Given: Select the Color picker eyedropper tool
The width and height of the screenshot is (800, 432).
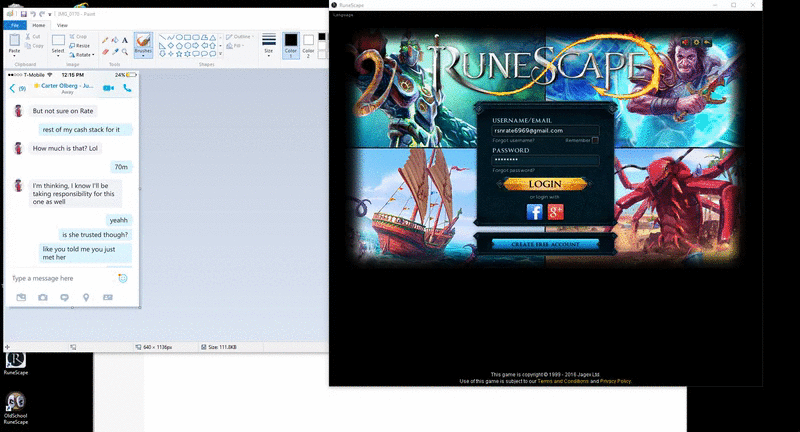Looking at the screenshot, I should 115,52.
